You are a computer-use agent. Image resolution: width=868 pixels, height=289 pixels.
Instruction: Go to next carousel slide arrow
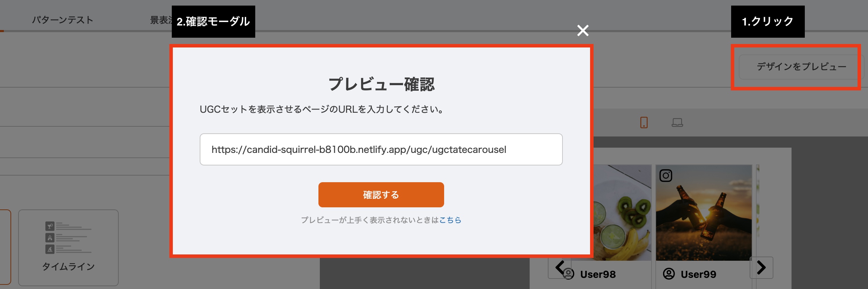pos(762,268)
